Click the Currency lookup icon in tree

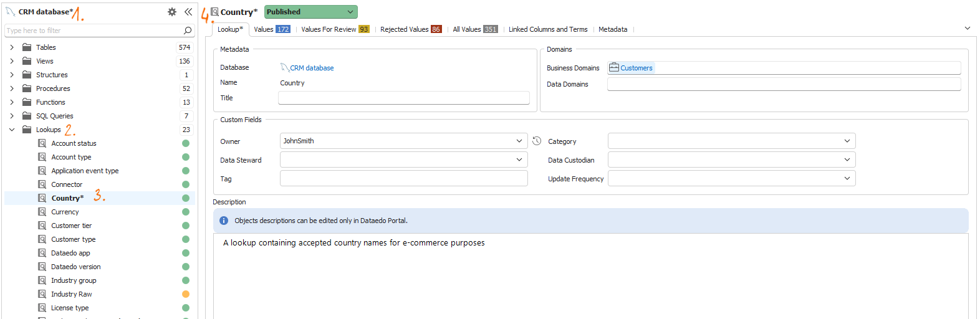coord(42,212)
